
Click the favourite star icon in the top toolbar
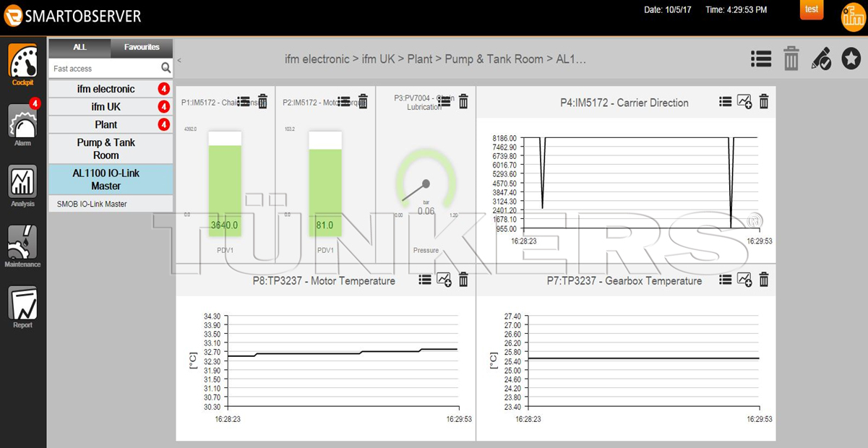click(851, 59)
